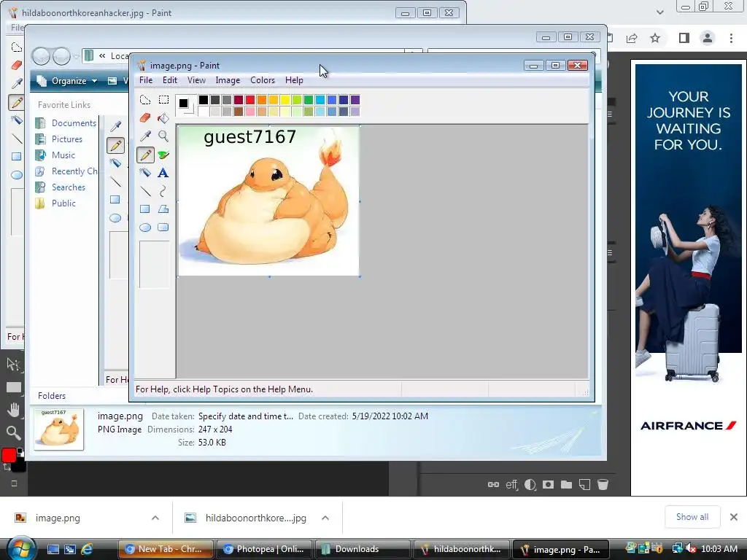747x560 pixels.
Task: Launch Internet Explorer from quick launch
Action: 87,549
